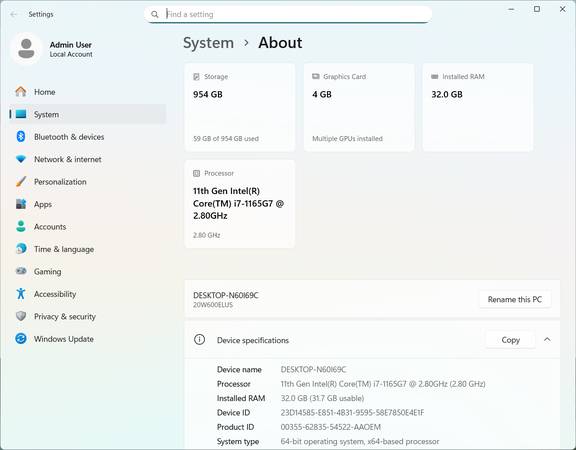
Task: Click the Settings title text
Action: pyautogui.click(x=41, y=14)
